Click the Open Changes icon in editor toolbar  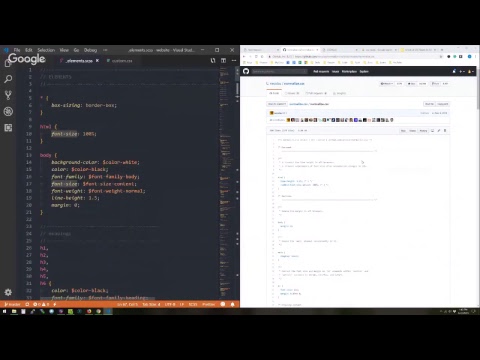(x=213, y=60)
